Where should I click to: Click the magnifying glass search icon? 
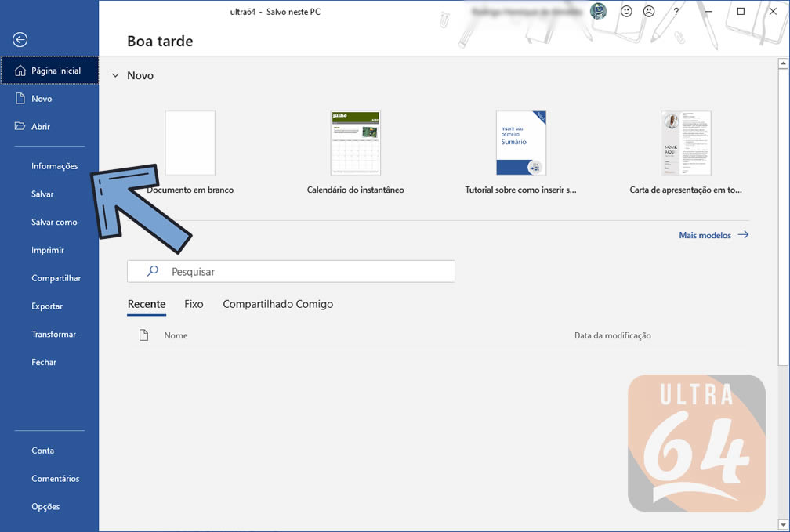coord(153,271)
